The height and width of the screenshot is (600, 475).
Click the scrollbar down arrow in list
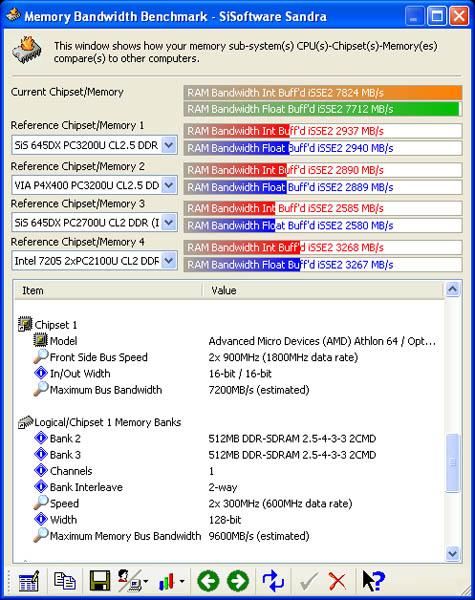click(453, 553)
